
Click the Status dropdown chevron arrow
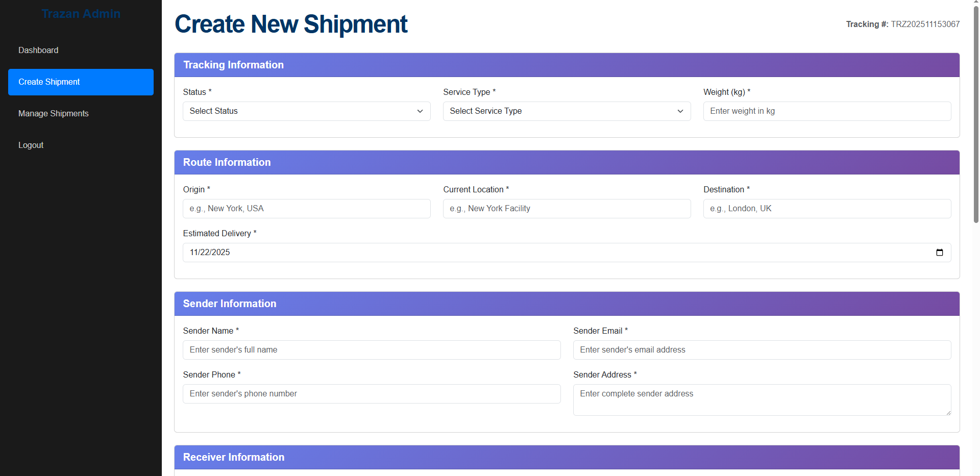tap(420, 111)
